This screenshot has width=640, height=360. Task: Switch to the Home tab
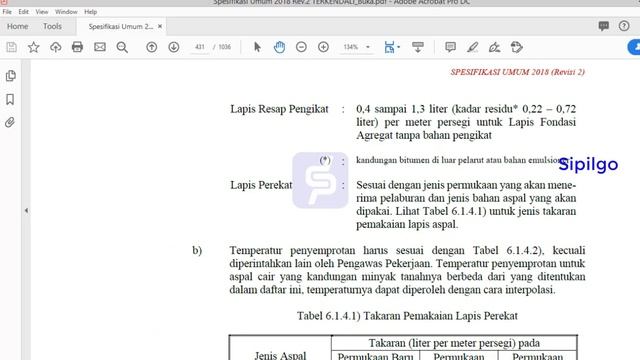(x=18, y=27)
